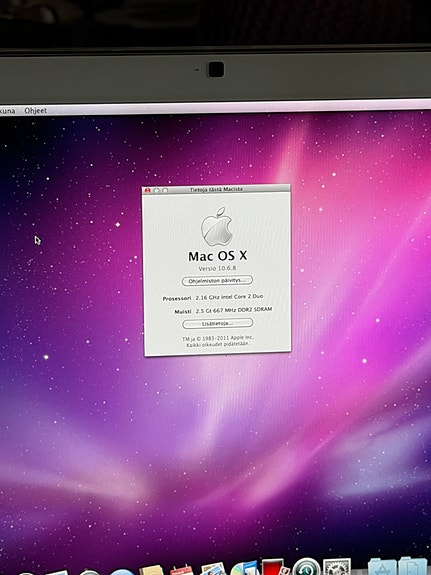
Task: Open the partially visible Ikkuna menu
Action: point(7,111)
